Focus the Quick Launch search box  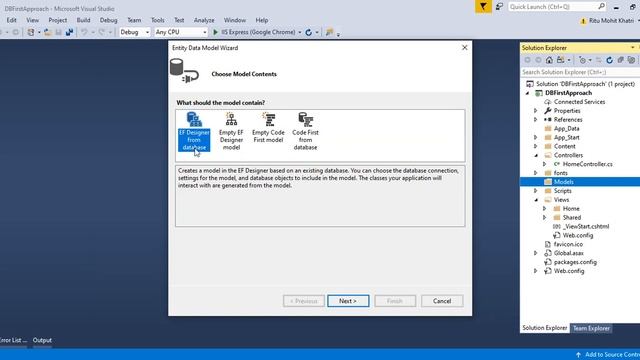[x=557, y=7]
